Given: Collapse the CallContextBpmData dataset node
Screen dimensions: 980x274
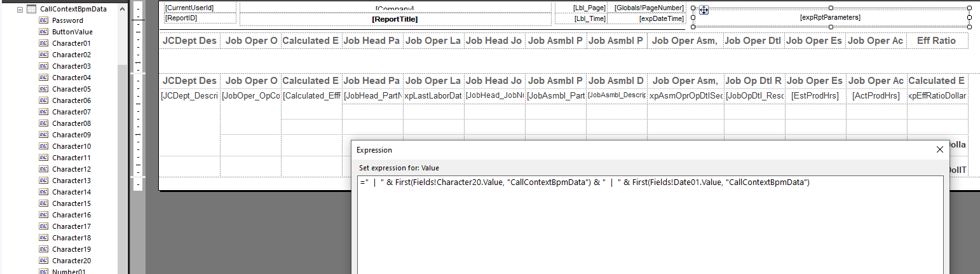Looking at the screenshot, I should [x=20, y=10].
